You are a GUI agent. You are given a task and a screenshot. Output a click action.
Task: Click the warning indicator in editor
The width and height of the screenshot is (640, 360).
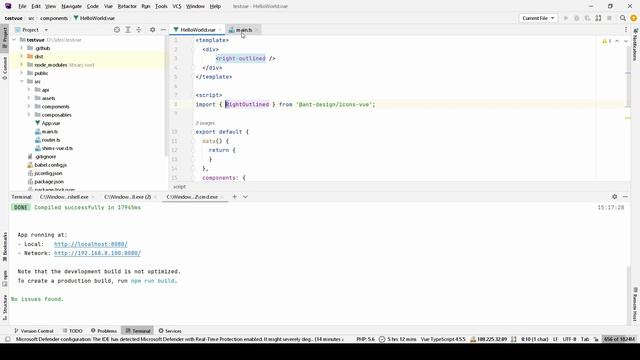click(x=607, y=41)
